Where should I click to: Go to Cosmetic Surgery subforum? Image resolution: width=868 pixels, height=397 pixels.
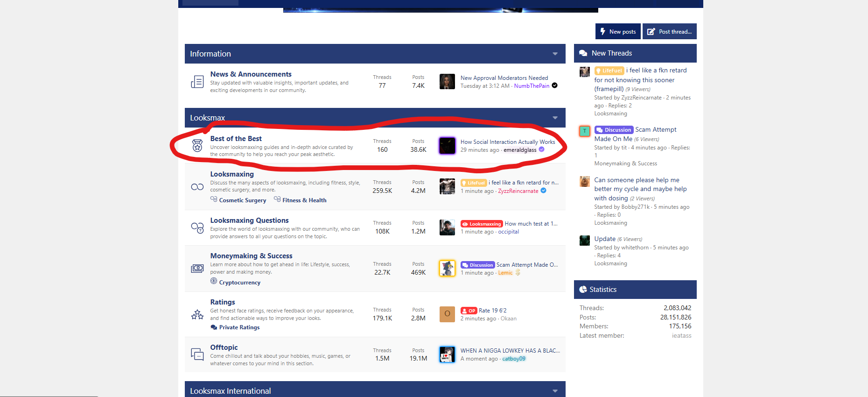[x=243, y=200]
